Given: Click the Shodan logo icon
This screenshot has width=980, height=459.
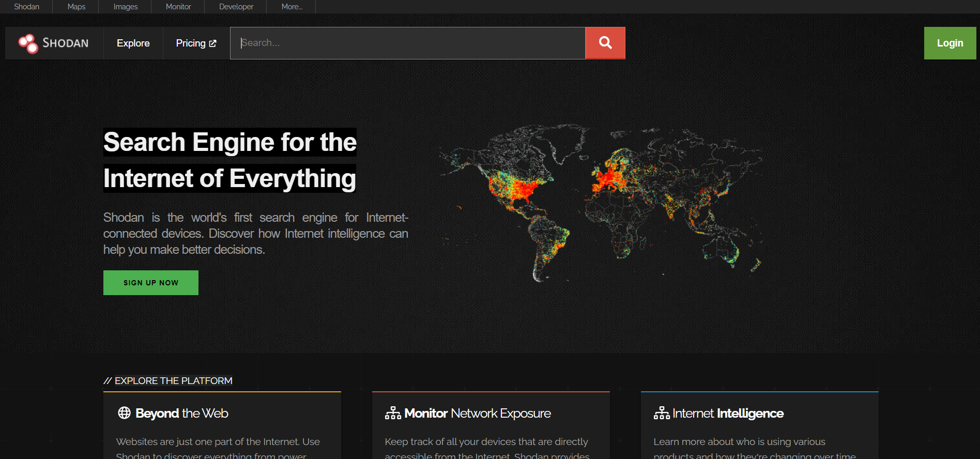Looking at the screenshot, I should [x=28, y=43].
